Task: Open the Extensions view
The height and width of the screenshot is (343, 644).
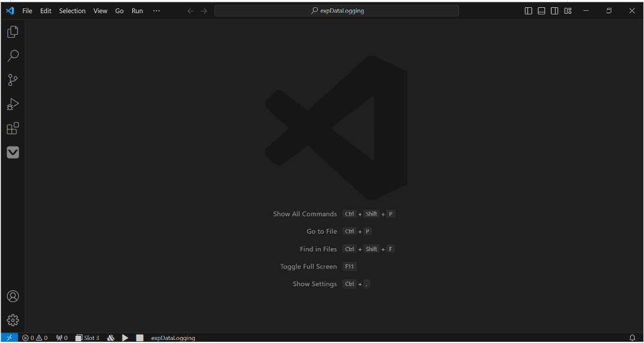Action: point(13,129)
